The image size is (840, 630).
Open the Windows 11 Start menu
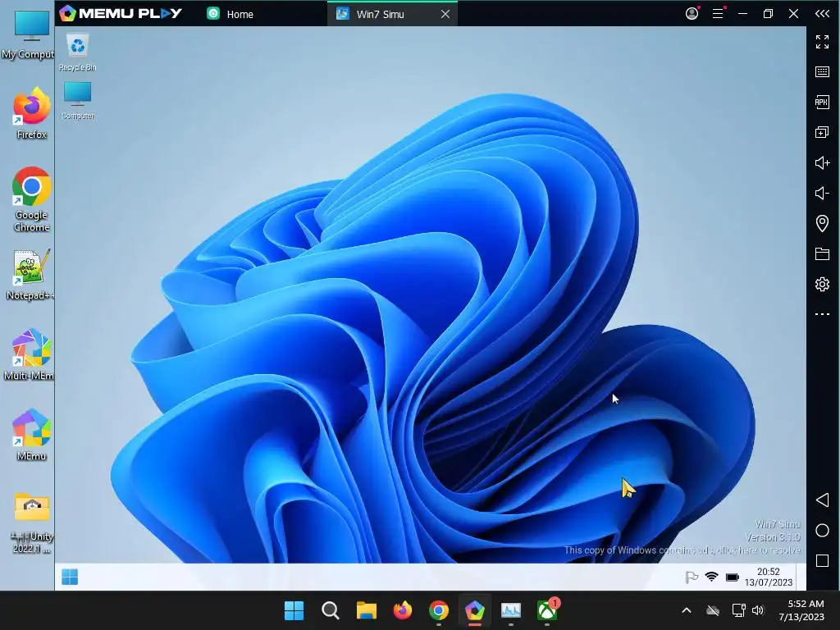coord(294,610)
